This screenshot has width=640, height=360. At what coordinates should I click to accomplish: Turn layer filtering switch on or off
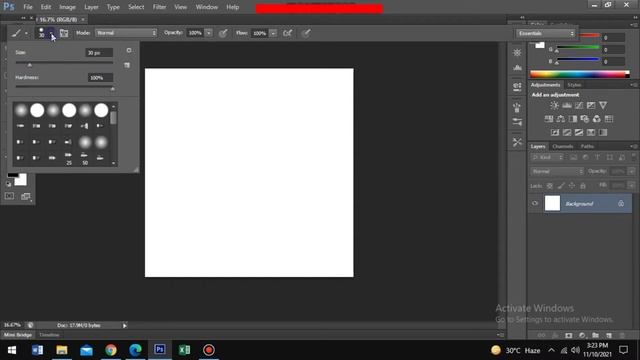click(x=633, y=157)
